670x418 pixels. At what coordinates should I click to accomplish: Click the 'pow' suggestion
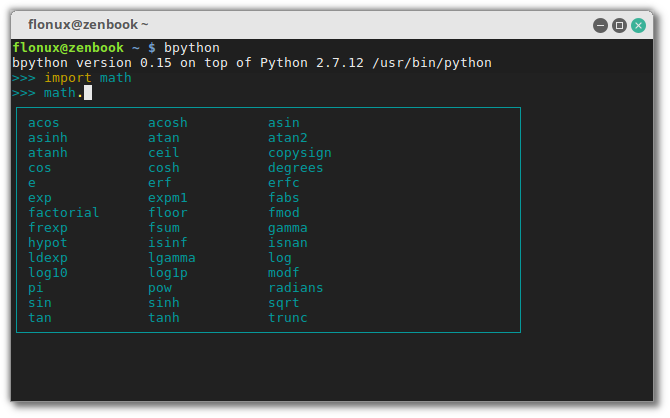[160, 288]
